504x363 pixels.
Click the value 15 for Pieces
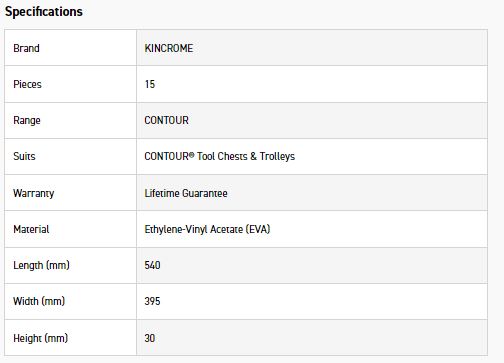(150, 84)
